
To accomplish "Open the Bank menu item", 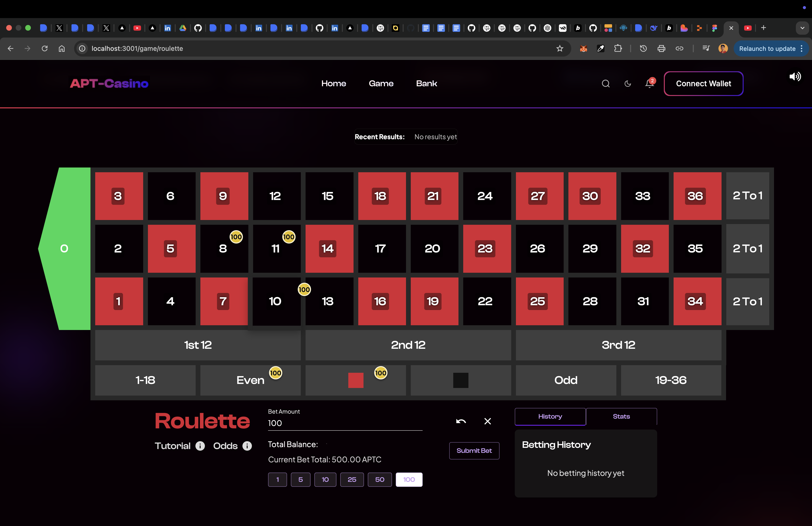I will point(426,84).
